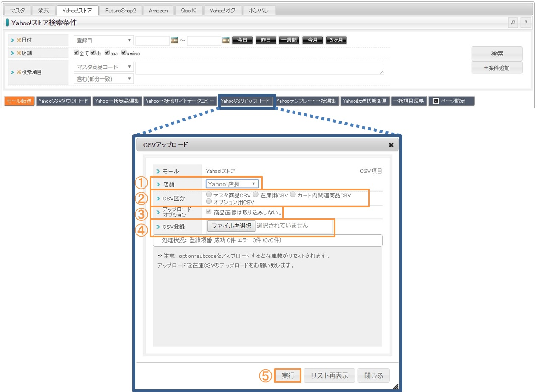The height and width of the screenshot is (392, 537).
Task: Open the Qoo10 tab
Action: 188,10
